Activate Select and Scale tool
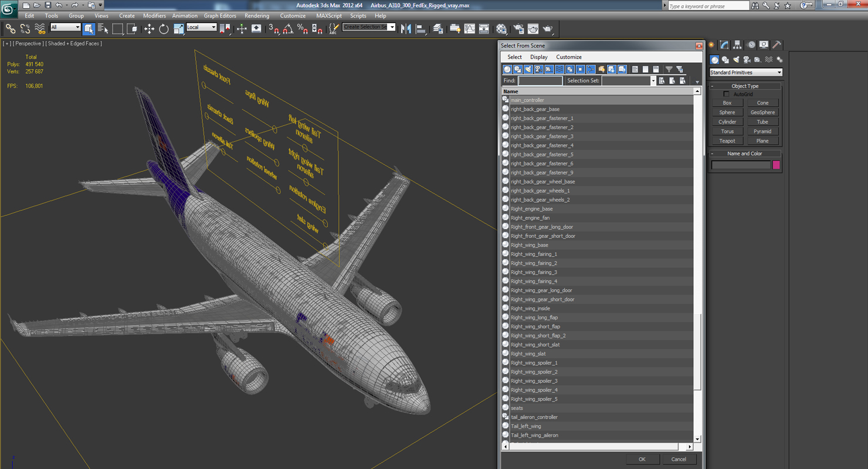Screen dimensions: 868x469 [x=178, y=28]
